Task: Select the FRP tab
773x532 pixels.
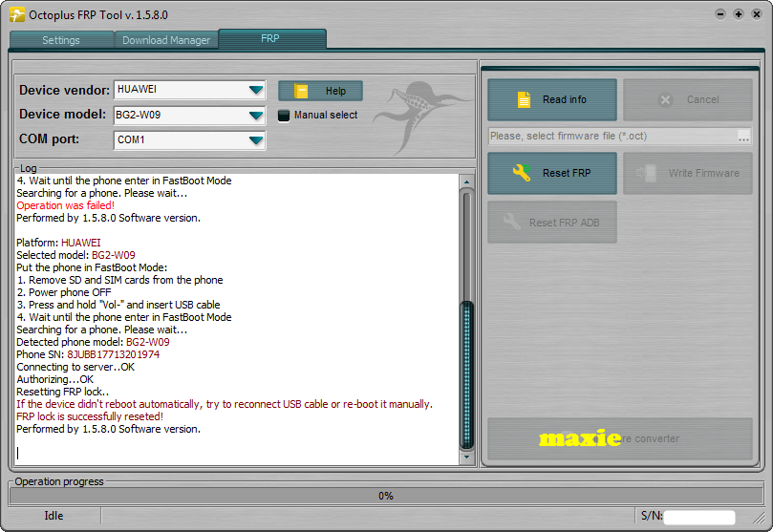Action: [x=270, y=38]
